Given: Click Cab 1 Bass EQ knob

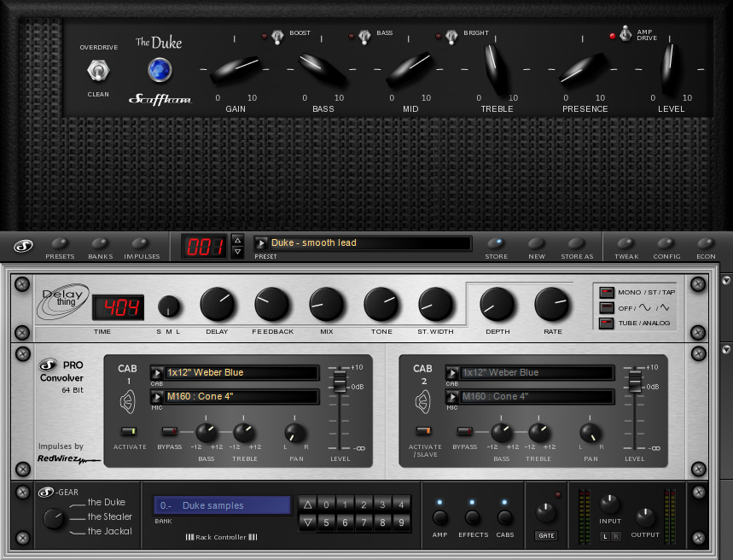Looking at the screenshot, I should pyautogui.click(x=206, y=432).
